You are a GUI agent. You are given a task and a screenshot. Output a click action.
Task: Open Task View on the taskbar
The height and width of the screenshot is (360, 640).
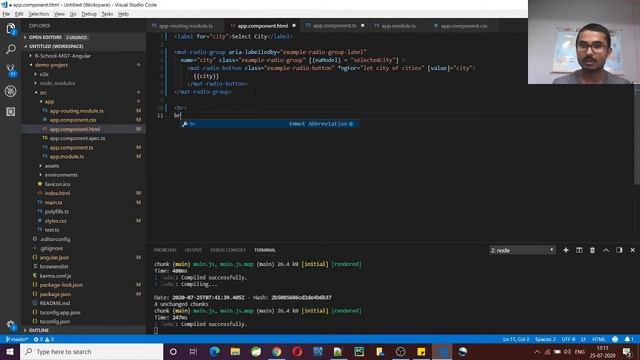193,351
